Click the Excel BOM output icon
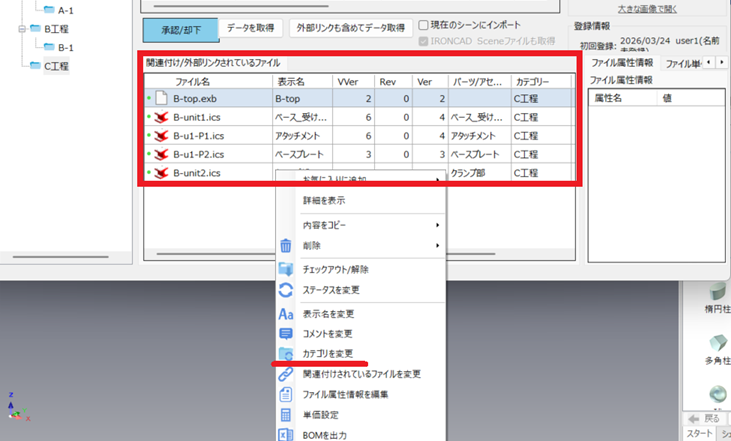Image resolution: width=731 pixels, height=441 pixels. (286, 435)
